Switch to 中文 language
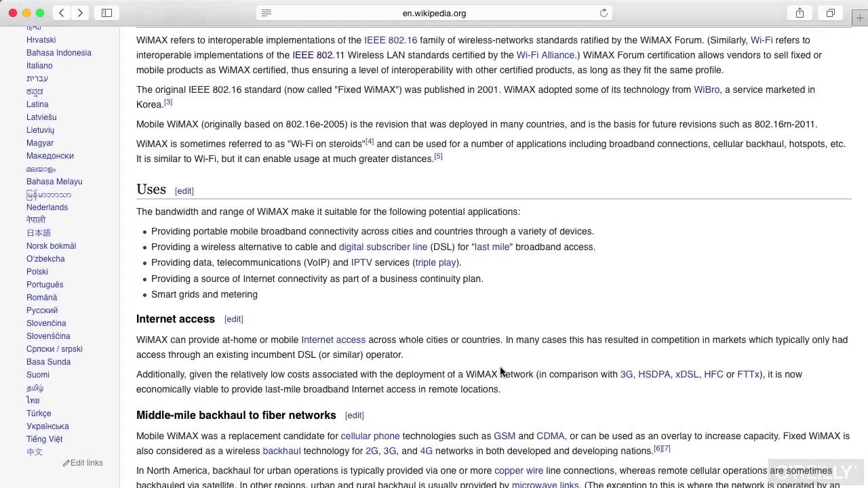Viewport: 868px width, 488px height. pos(35,452)
